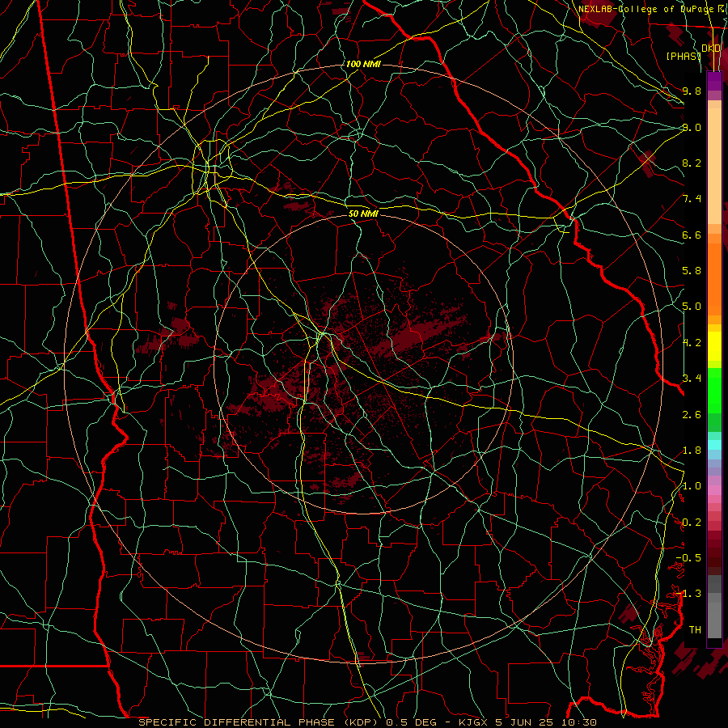
Task: Click the 5.0 value on color scale
Action: pyautogui.click(x=692, y=307)
